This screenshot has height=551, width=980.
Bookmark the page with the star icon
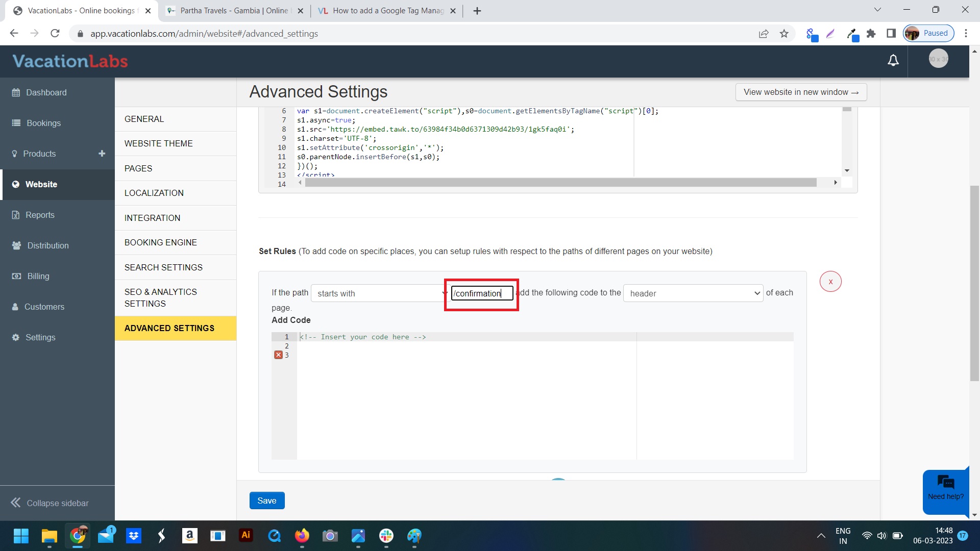[784, 34]
